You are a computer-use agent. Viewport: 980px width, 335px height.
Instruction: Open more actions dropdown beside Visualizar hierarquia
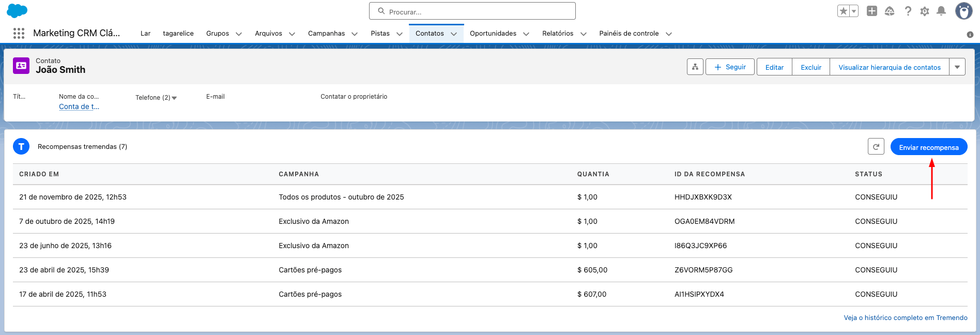point(957,67)
